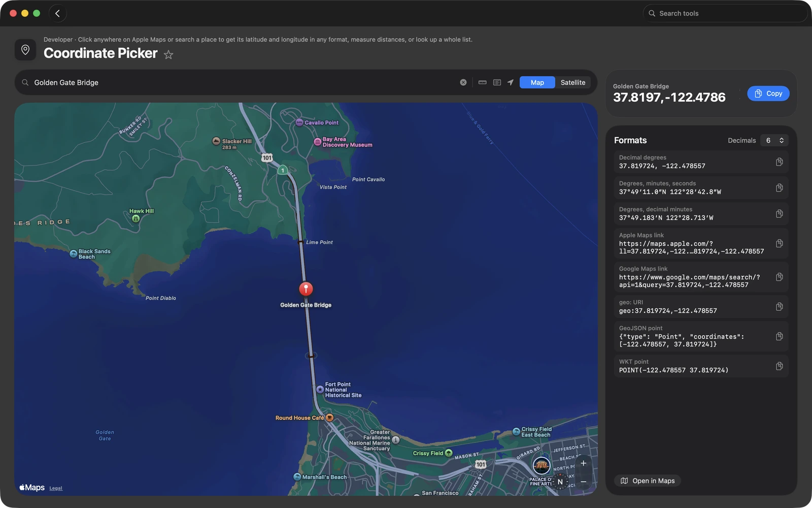Click the Cavallo Point map marker

299,122
